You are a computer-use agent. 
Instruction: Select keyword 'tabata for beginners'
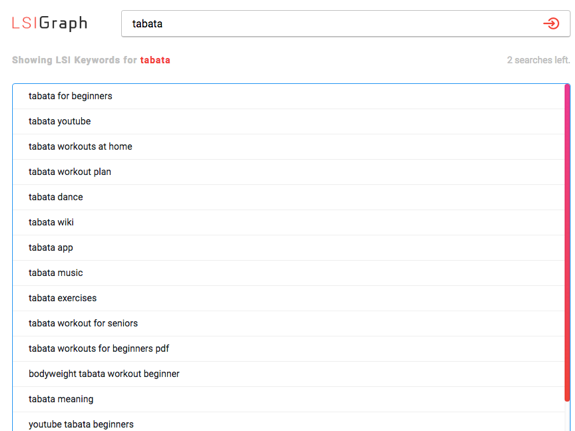click(289, 96)
